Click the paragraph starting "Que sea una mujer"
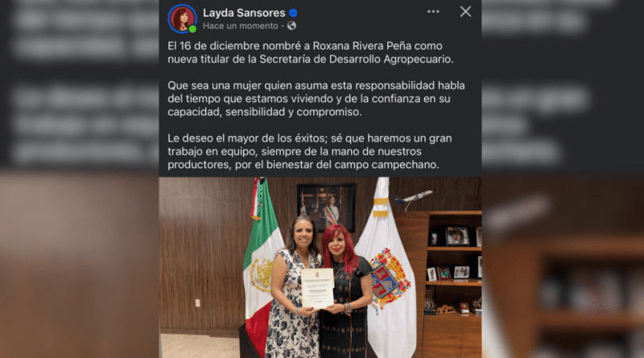Viewport: 644px width, 358px height. [x=316, y=98]
